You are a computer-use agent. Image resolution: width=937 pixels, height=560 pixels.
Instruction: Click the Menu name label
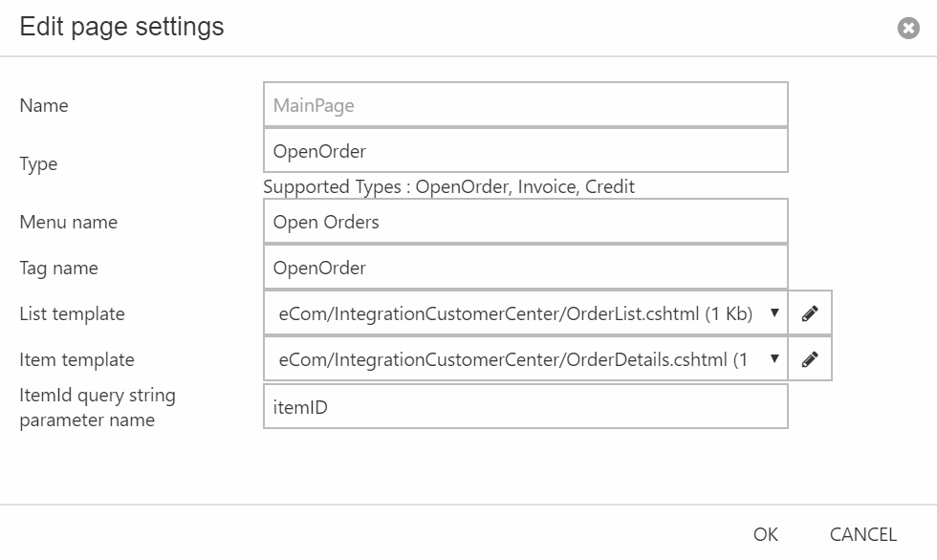tap(68, 222)
